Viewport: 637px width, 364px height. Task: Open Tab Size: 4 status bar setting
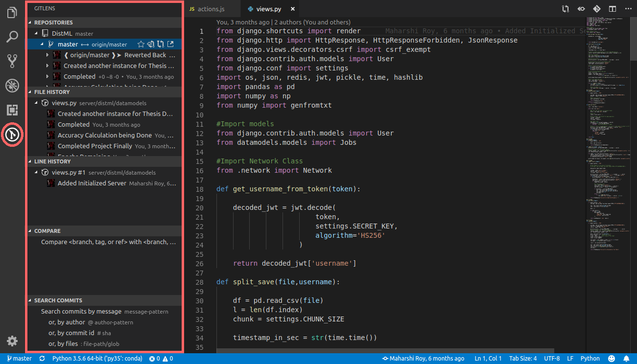pos(523,359)
